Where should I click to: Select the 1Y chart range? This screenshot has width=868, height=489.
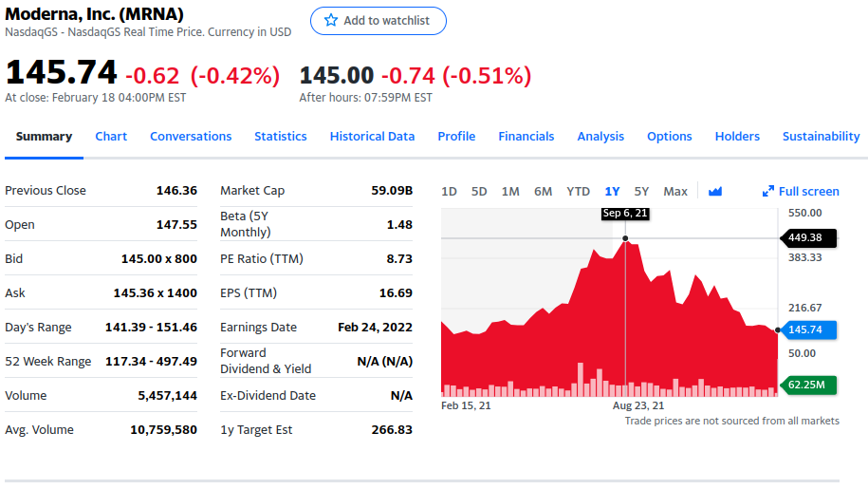[612, 192]
